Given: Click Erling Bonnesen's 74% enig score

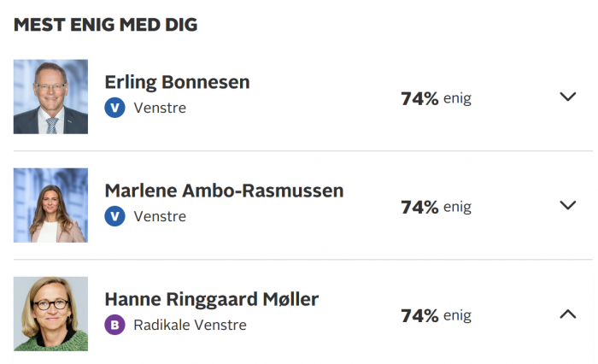Looking at the screenshot, I should point(437,99).
